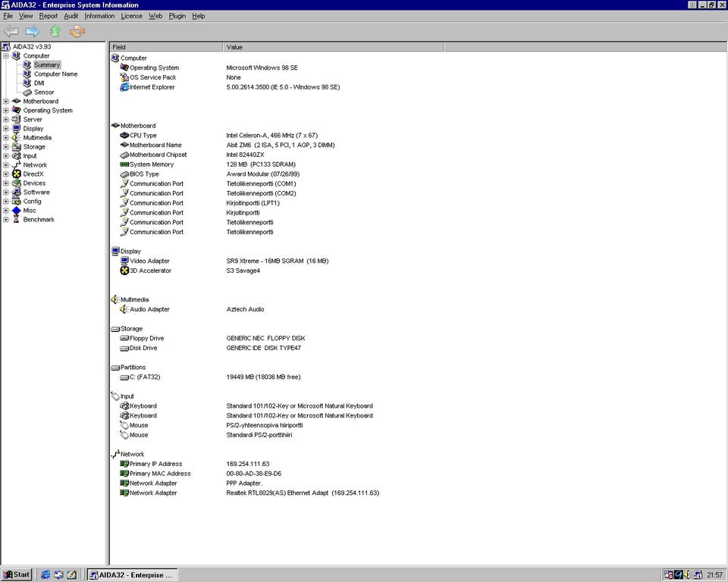Click the Misc blue diamond icon
Viewport: 728px width, 582px height.
pos(16,210)
